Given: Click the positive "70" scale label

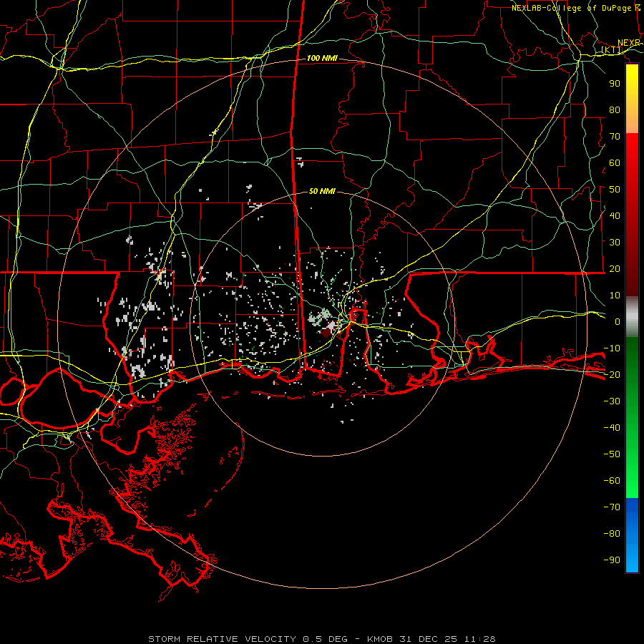Looking at the screenshot, I should (615, 137).
